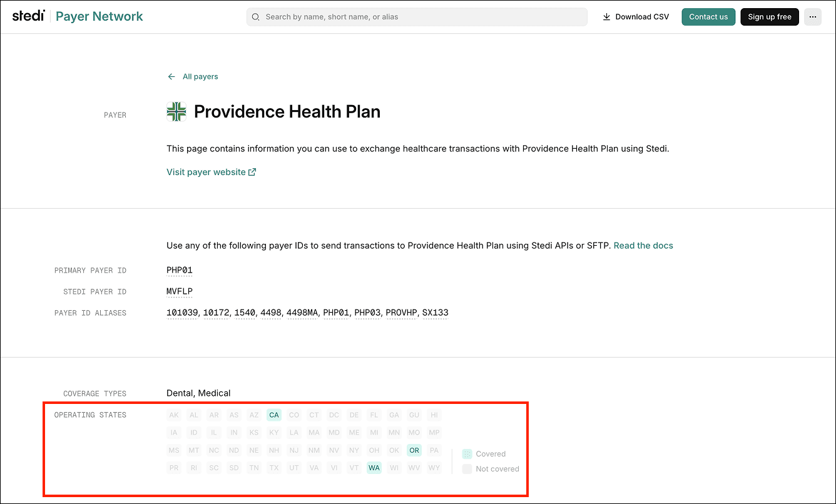Click the download icon next to Download CSV
The height and width of the screenshot is (504, 836).
(606, 16)
